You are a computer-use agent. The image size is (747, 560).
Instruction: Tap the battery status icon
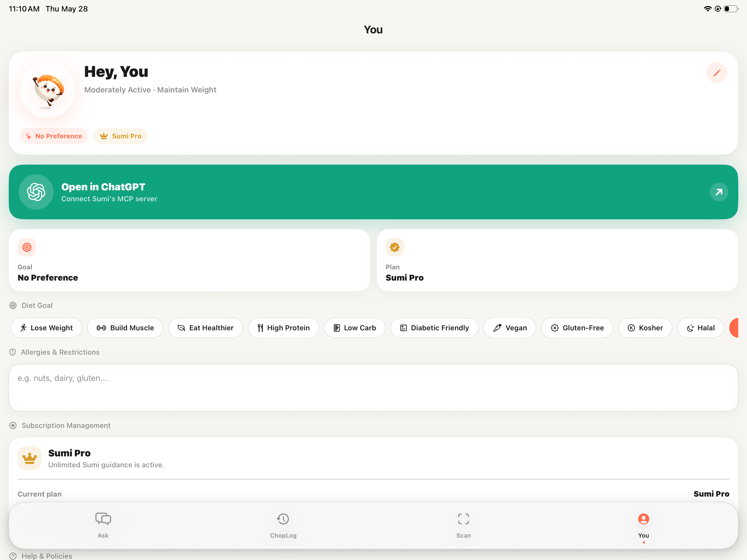731,9
